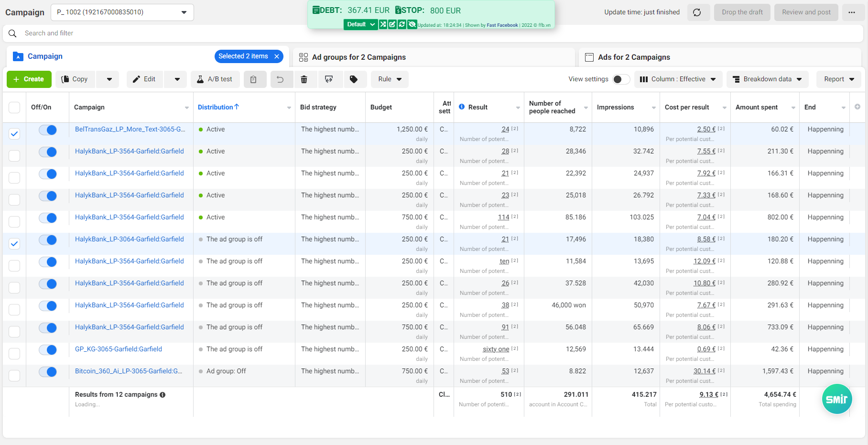Switch off the campaign toggle in the 166.31 € row

coord(48,174)
